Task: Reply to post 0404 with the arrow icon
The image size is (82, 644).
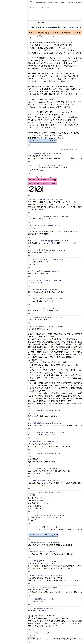Action: coord(29,512)
